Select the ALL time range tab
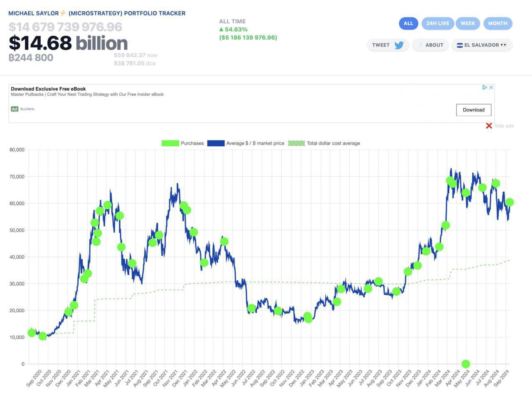 click(408, 23)
